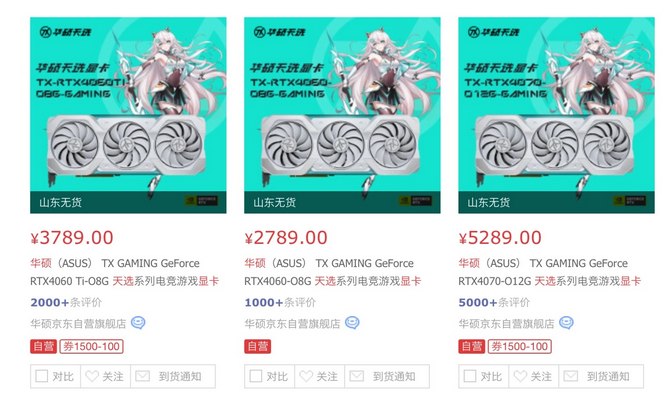Click chat icon beside RTX4070 store name
Screen dimensions: 667x403
point(566,323)
